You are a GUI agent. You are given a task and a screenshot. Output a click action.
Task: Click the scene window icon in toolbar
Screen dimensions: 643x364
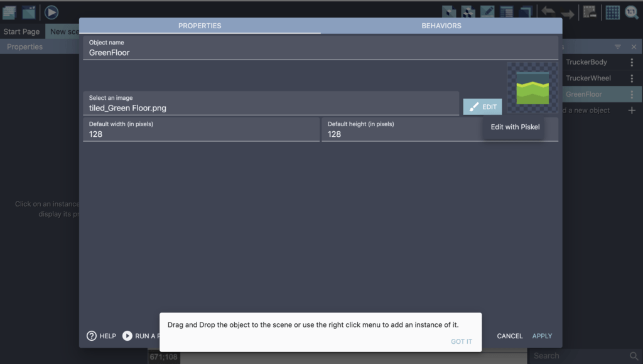29,13
